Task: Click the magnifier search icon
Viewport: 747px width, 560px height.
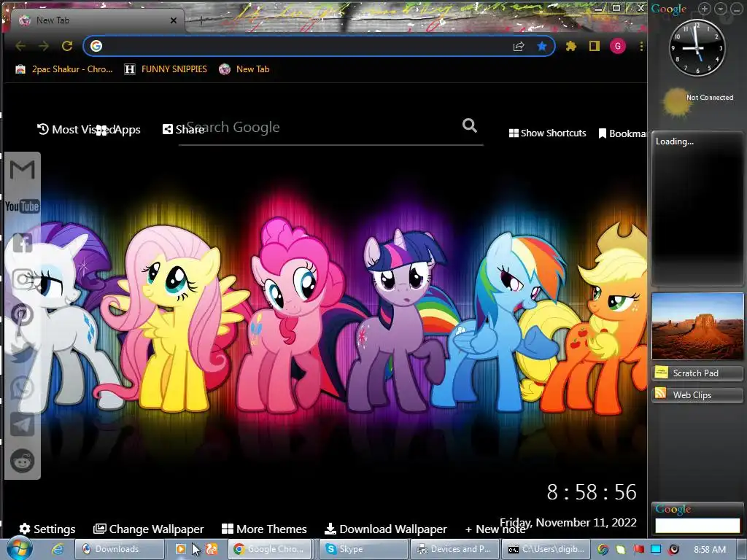Action: 469,125
